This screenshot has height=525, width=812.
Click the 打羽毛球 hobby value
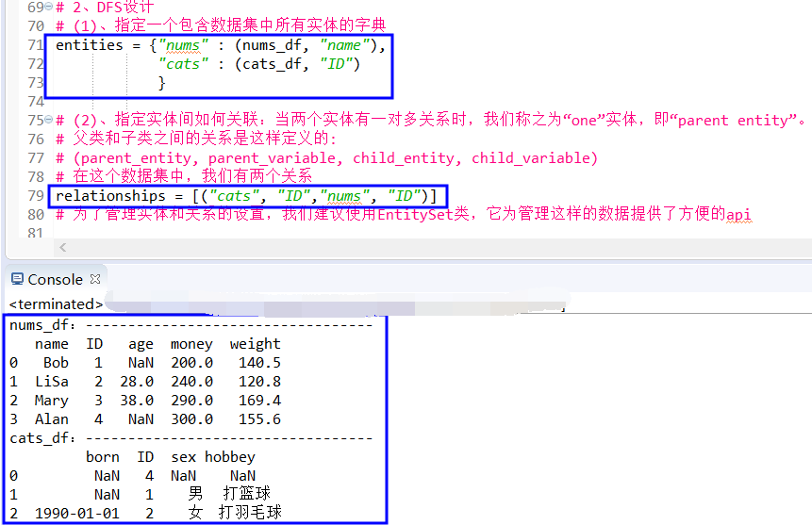click(x=250, y=513)
